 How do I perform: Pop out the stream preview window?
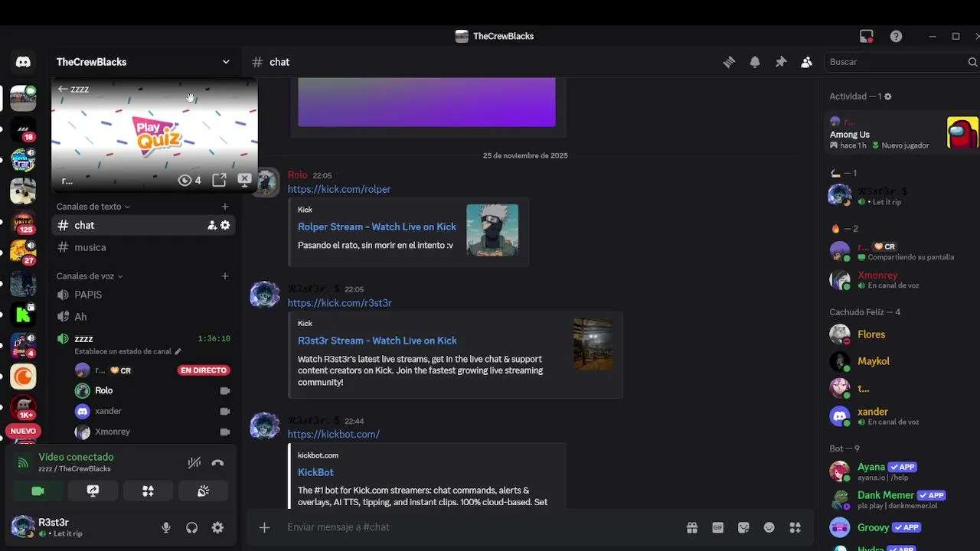pos(219,180)
